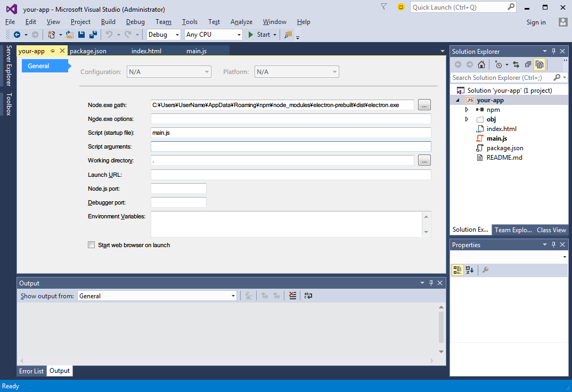Click the Home icon in Solution Explorer
This screenshot has width=572, height=392.
click(x=481, y=64)
